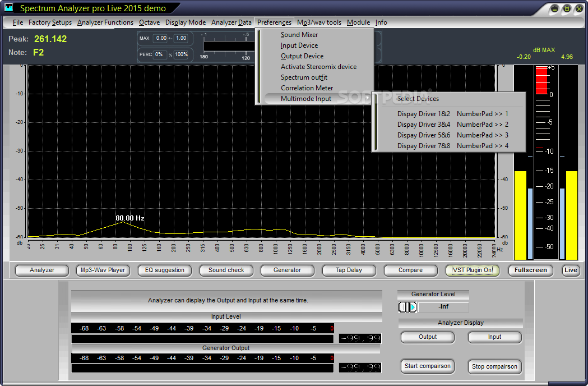Open the Mp3/wav tools menu
The width and height of the screenshot is (588, 386).
(x=319, y=22)
